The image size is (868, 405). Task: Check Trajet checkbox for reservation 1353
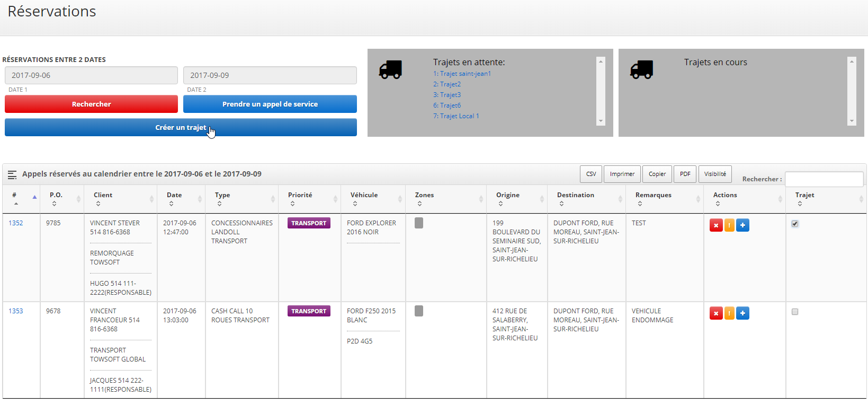(795, 312)
